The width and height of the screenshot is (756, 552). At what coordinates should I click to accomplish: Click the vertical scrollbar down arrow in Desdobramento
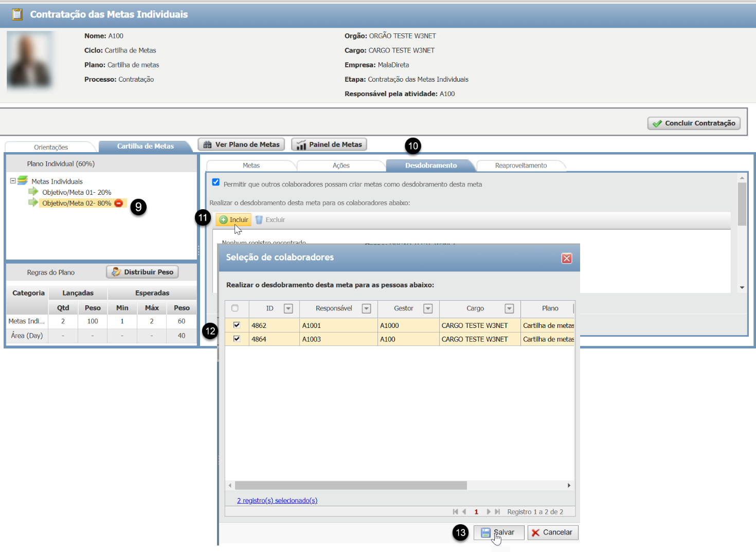(742, 287)
